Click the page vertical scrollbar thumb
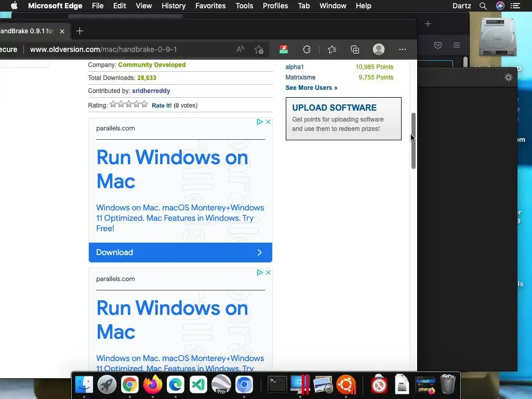 413,140
